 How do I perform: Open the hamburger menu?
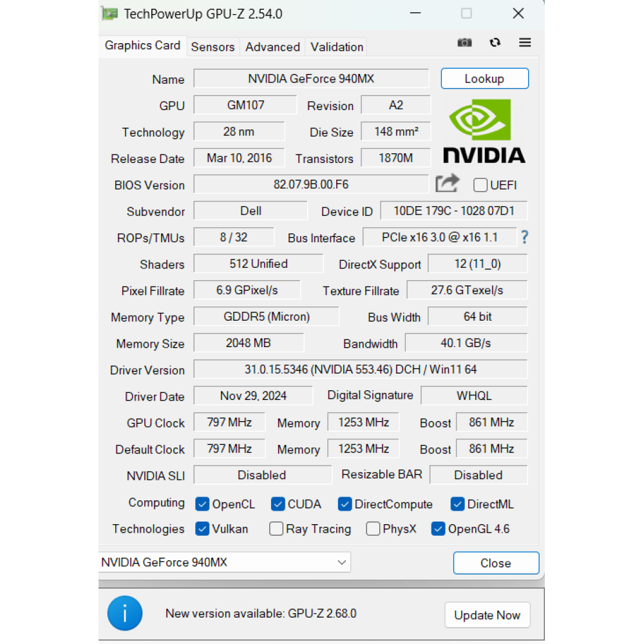525,43
